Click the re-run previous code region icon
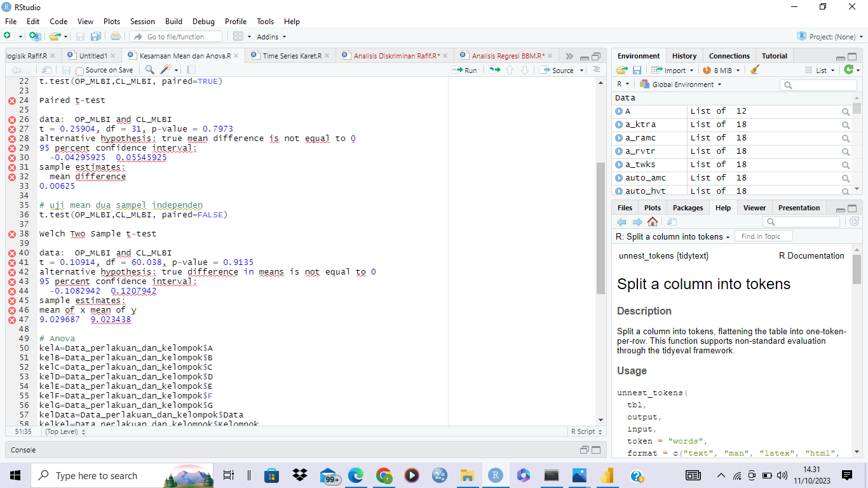This screenshot has height=488, width=868. (494, 70)
